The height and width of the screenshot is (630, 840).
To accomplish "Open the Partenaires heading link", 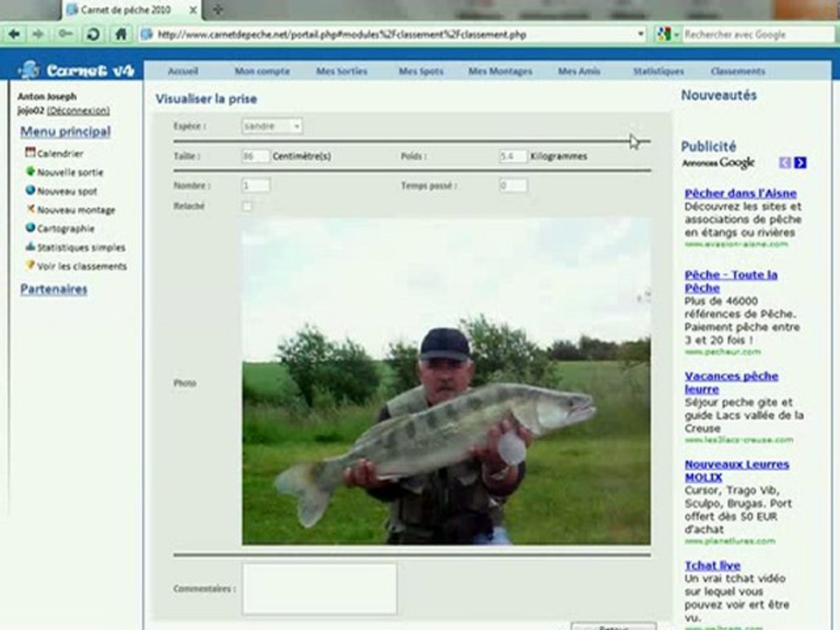I will click(x=53, y=290).
